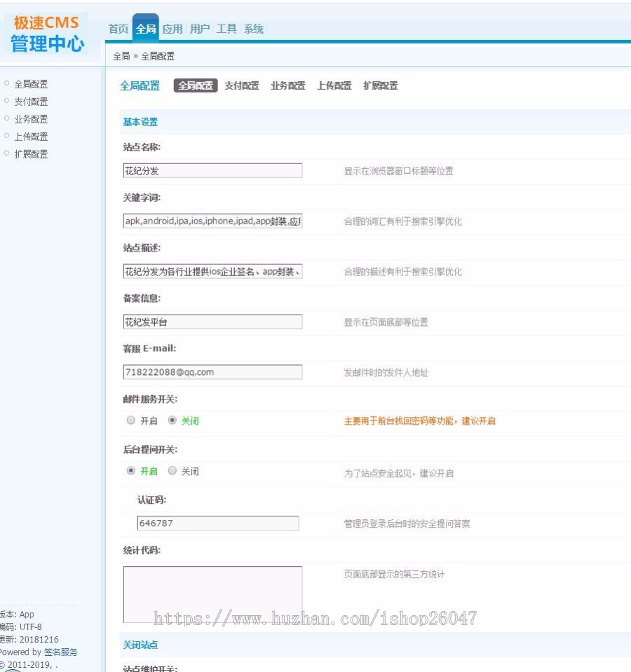Open the 签名服务 link in the footer
Image resolution: width=631 pixels, height=672 pixels.
pos(61,652)
